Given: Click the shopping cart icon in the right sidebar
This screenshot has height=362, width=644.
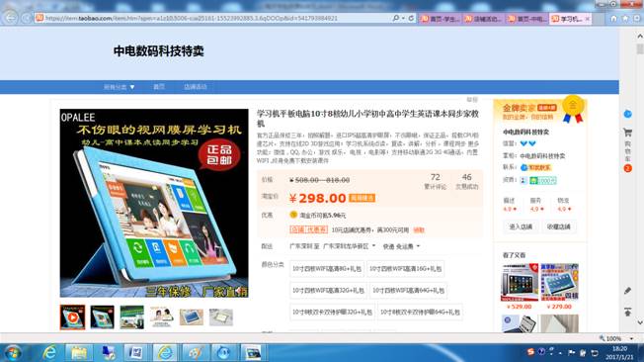Looking at the screenshot, I should (627, 133).
